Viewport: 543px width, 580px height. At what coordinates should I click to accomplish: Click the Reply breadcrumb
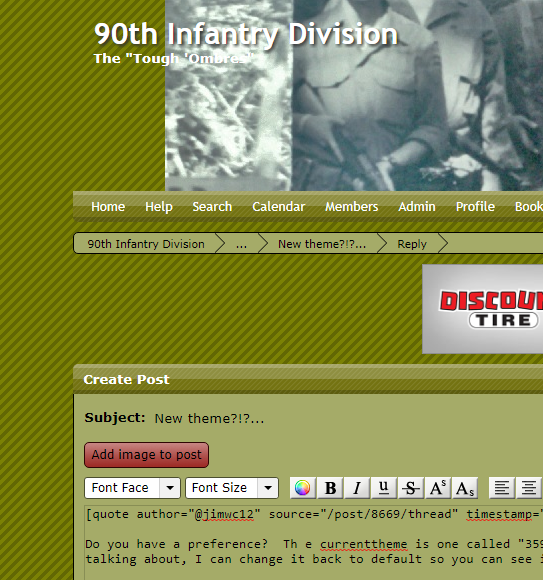pos(412,244)
